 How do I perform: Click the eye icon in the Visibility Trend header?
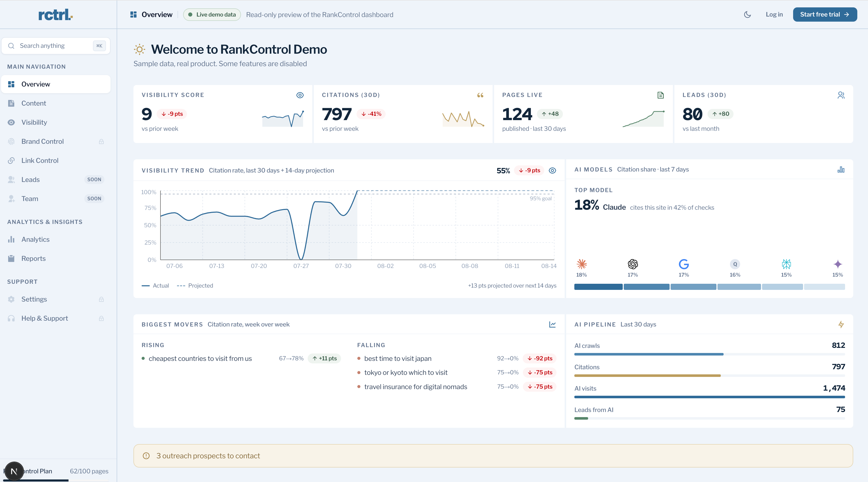pyautogui.click(x=552, y=171)
